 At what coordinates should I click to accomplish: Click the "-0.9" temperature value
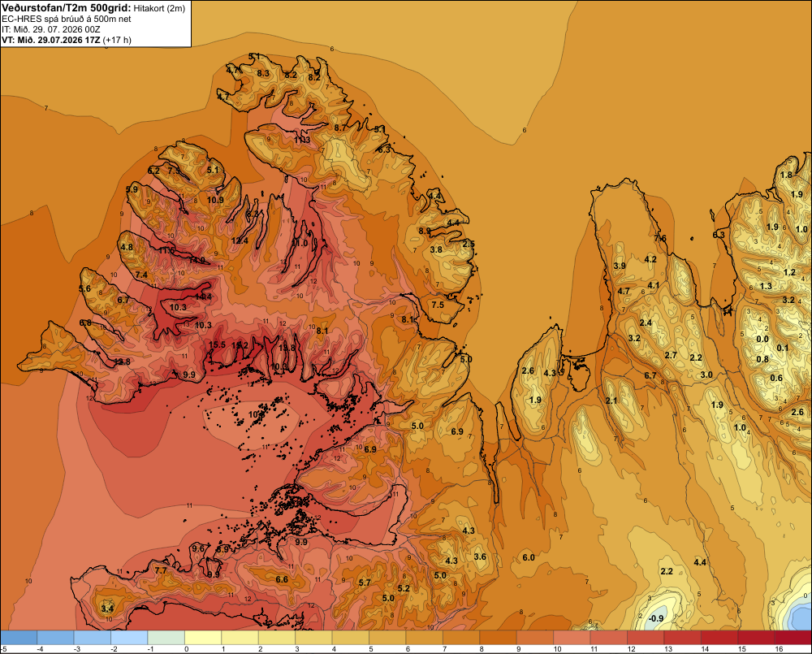coord(656,618)
